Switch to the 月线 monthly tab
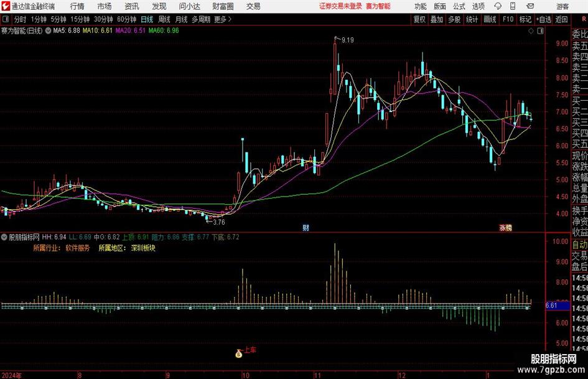The width and height of the screenshot is (588, 379). [181, 19]
